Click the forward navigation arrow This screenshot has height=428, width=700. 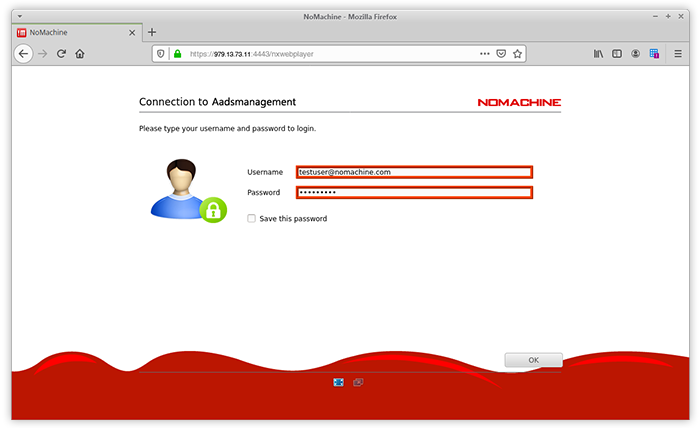pos(42,54)
